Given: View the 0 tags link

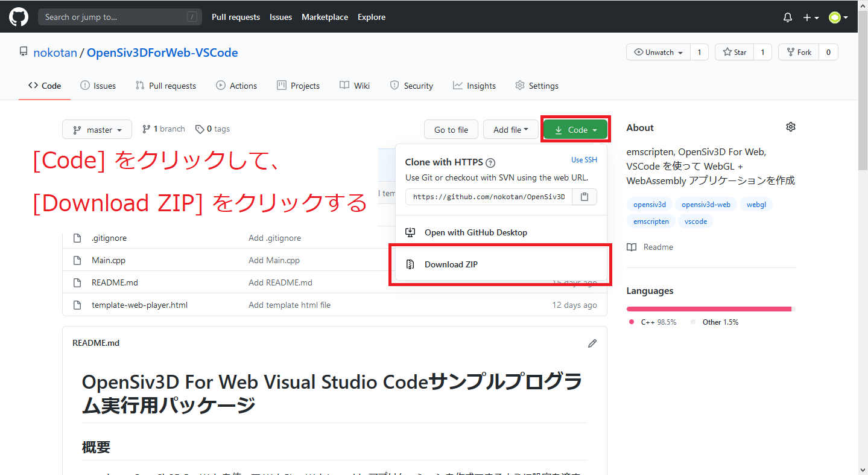Looking at the screenshot, I should (x=212, y=129).
